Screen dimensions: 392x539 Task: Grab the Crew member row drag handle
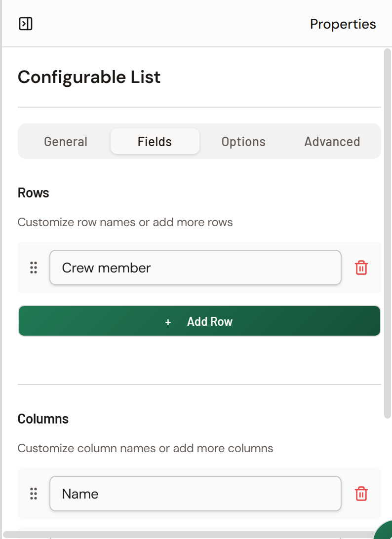(34, 268)
